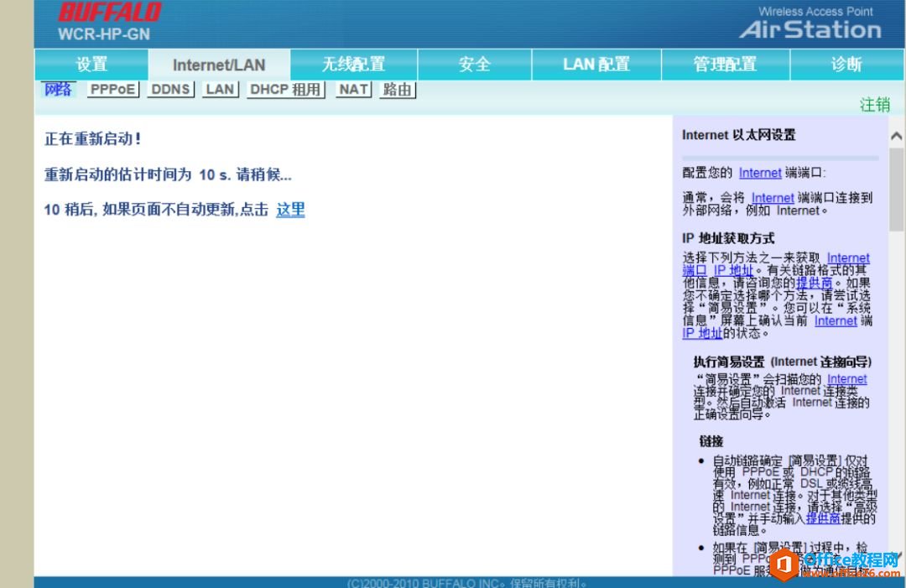Open the 路由 sub-tab

pos(398,89)
